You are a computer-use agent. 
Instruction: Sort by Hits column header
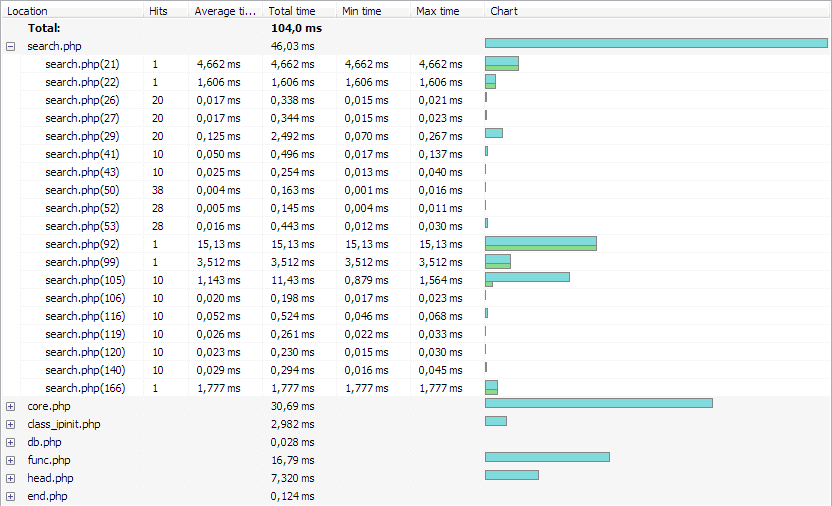point(165,11)
